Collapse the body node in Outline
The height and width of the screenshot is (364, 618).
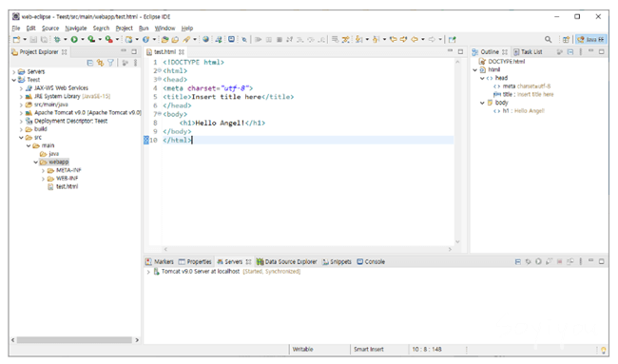[482, 103]
